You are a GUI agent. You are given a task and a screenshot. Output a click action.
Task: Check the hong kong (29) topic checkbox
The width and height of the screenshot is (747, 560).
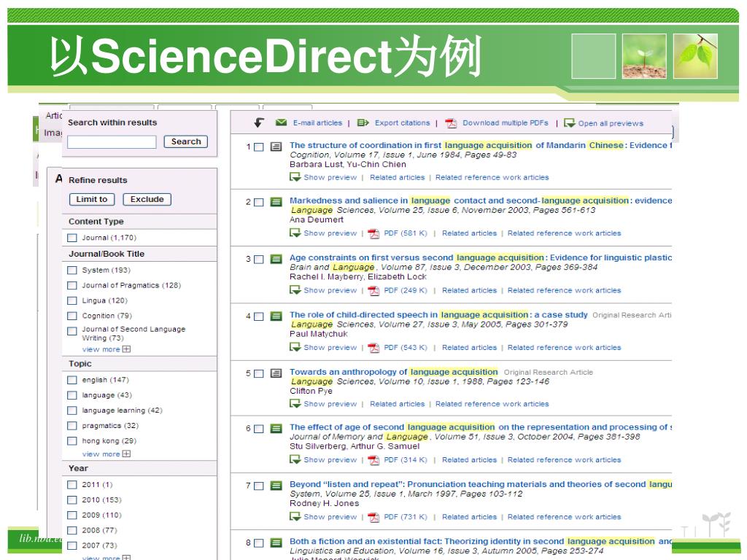(72, 441)
